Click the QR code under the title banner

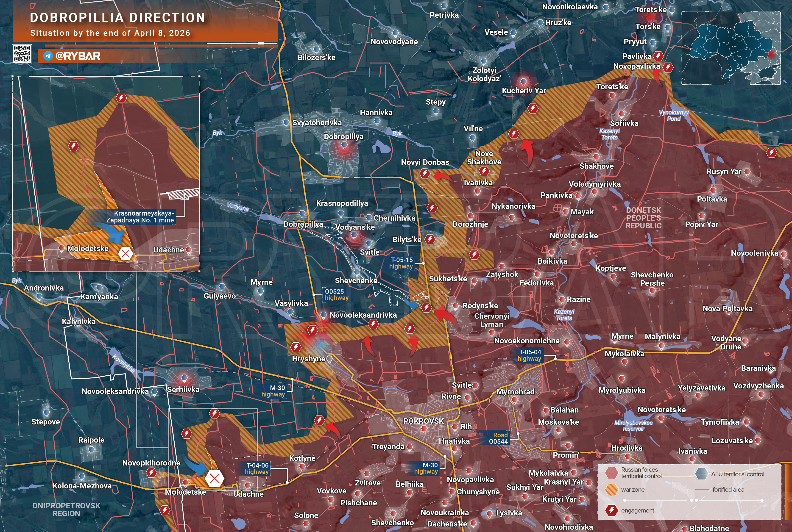pyautogui.click(x=22, y=54)
